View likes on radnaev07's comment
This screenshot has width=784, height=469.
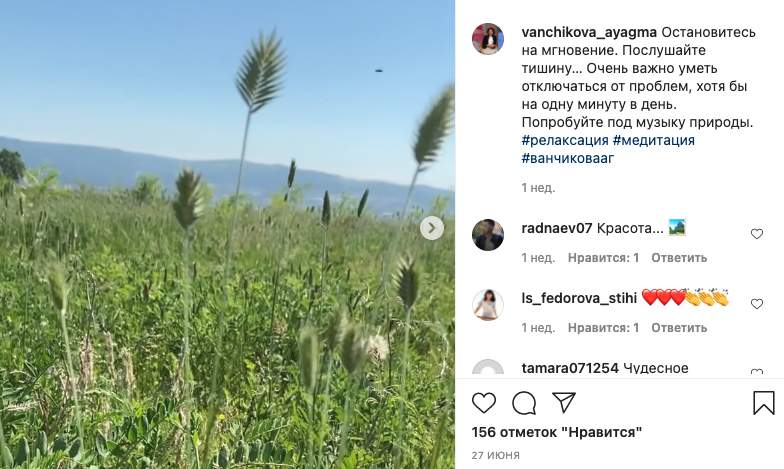[603, 258]
